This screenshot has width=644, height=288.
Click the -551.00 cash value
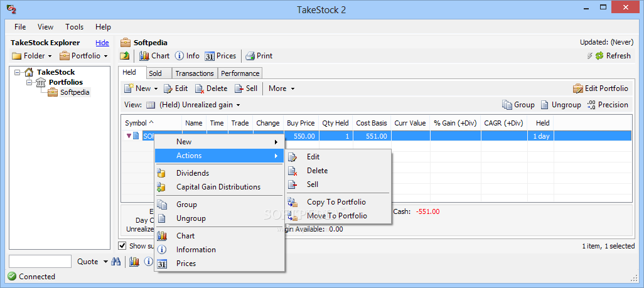point(427,211)
